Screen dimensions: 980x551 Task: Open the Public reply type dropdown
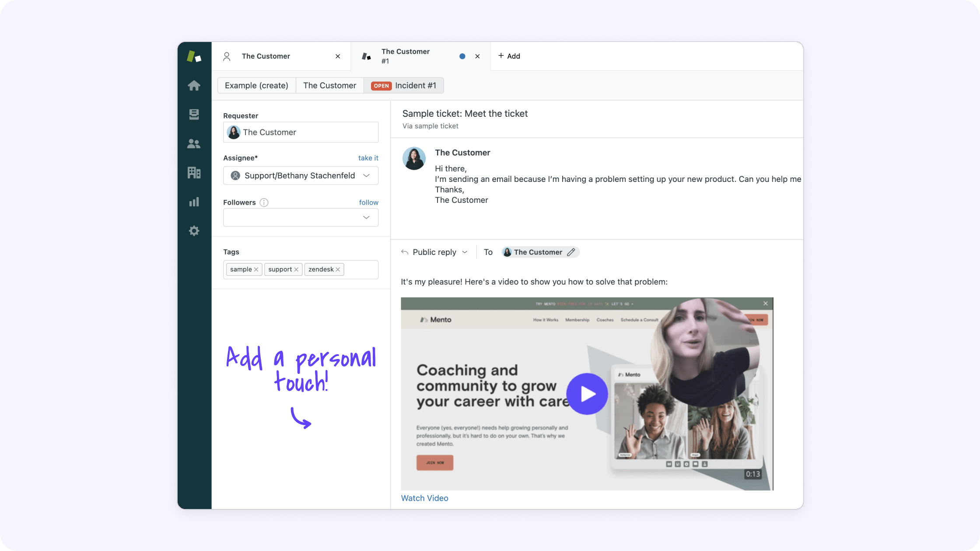(x=465, y=252)
